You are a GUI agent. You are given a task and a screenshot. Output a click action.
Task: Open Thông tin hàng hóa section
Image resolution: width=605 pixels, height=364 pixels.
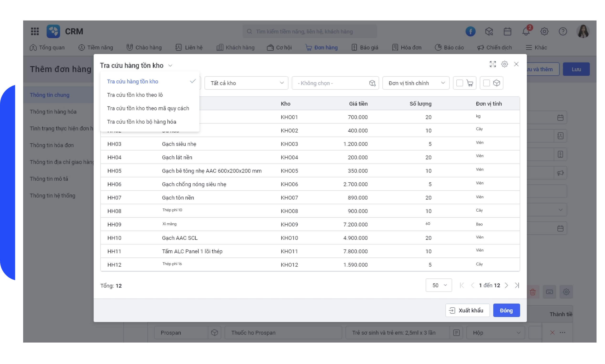click(53, 111)
